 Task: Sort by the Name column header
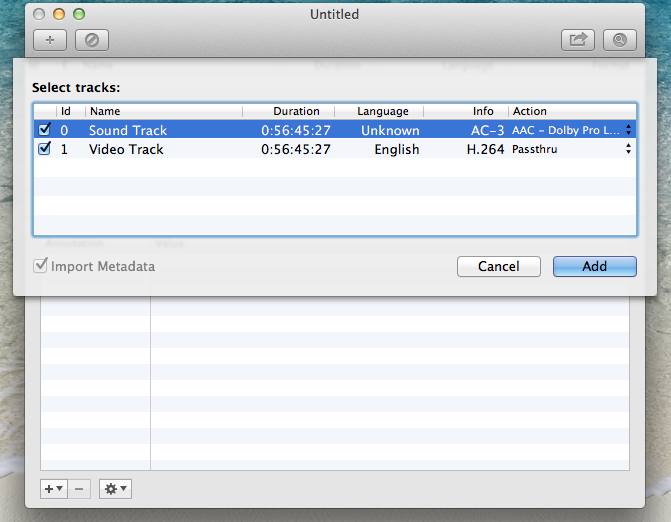(x=164, y=111)
